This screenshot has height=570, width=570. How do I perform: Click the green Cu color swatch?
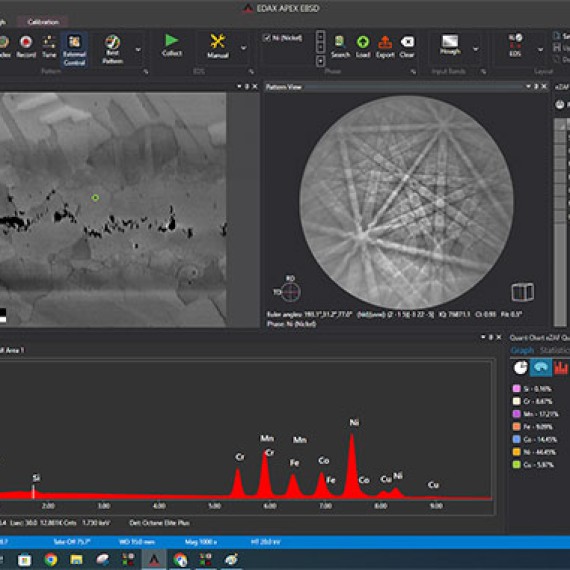(x=516, y=465)
